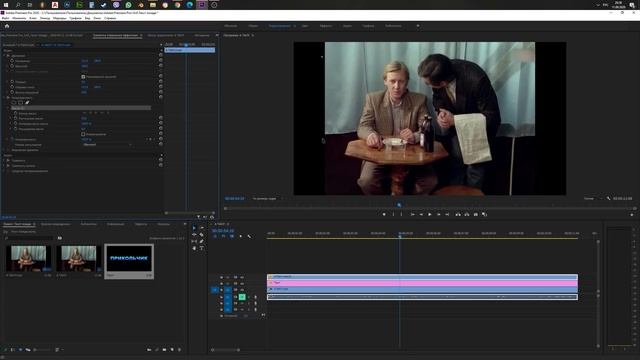This screenshot has width=640, height=360.
Task: Show hidden workspaces overflow chevrons
Action: click(418, 26)
